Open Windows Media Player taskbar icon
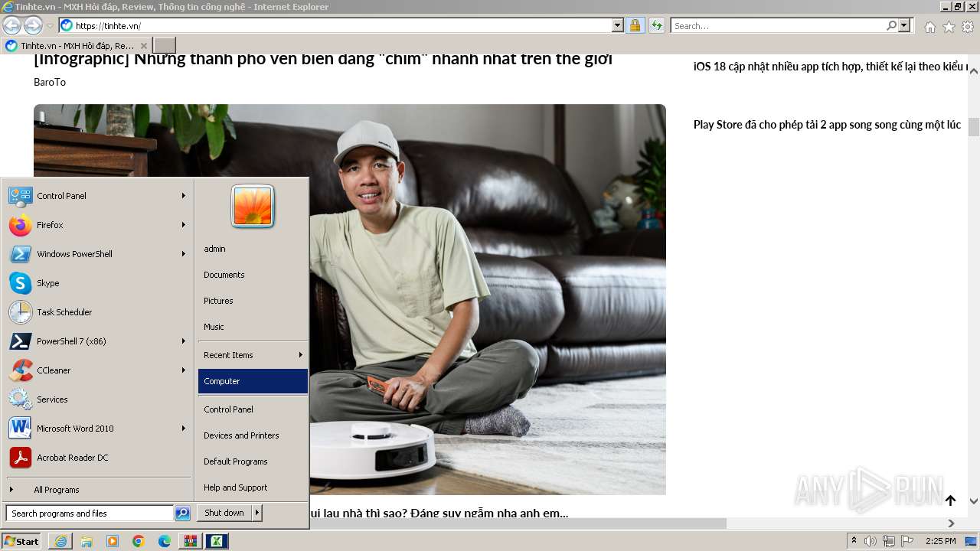Image resolution: width=980 pixels, height=551 pixels. coord(113,541)
